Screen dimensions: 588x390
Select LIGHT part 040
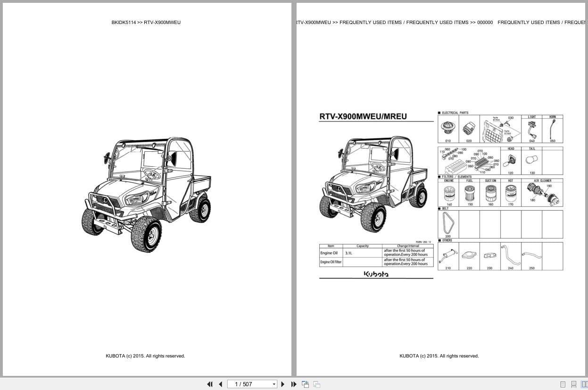[x=532, y=129]
